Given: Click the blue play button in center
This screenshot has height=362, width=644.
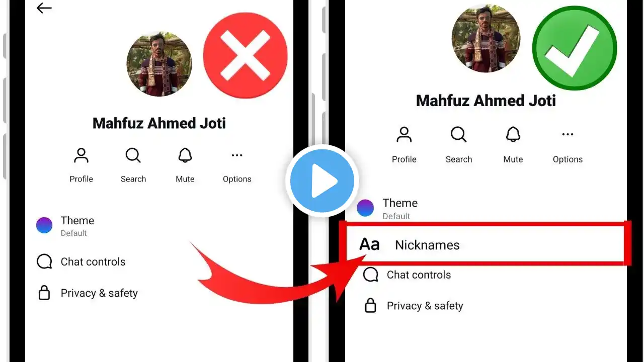Looking at the screenshot, I should coord(322,180).
